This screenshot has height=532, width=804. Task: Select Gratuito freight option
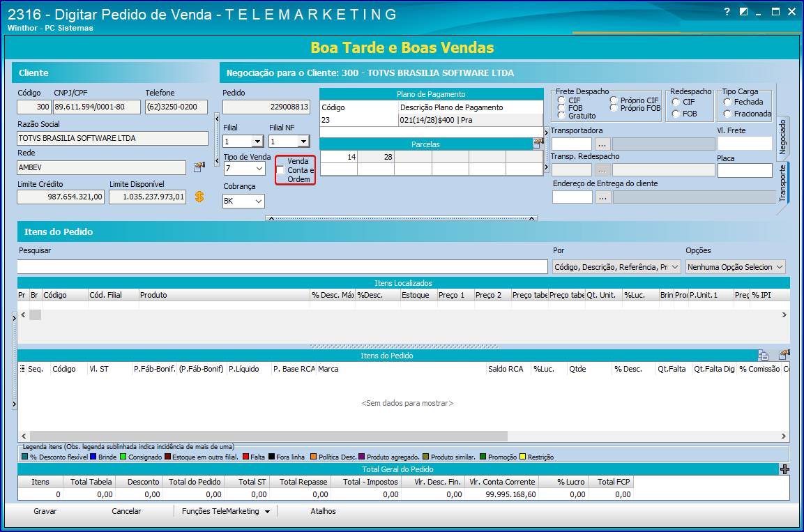pyautogui.click(x=561, y=116)
